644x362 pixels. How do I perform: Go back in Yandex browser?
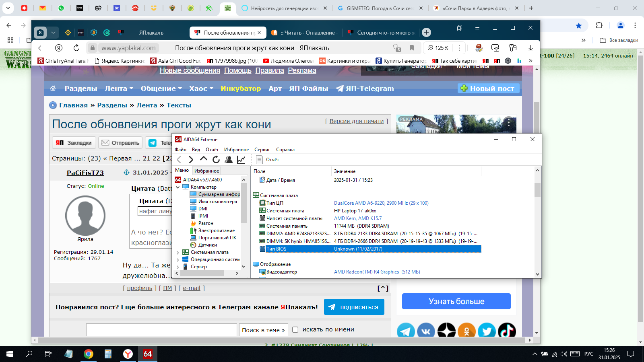click(x=41, y=48)
